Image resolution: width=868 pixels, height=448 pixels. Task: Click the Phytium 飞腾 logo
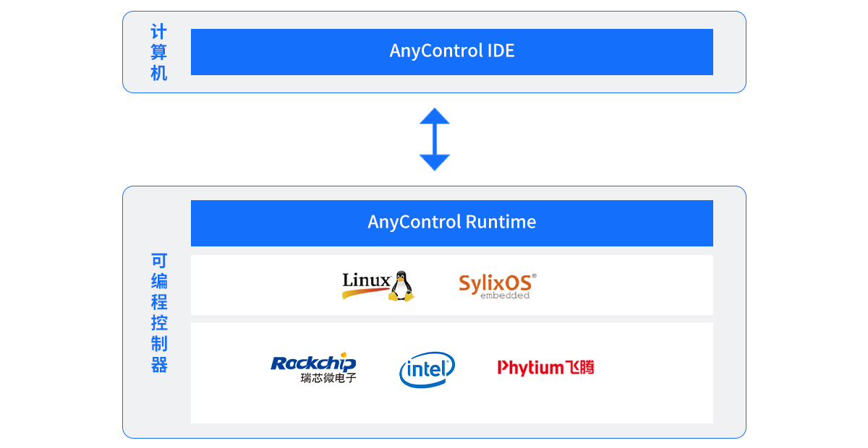pyautogui.click(x=546, y=367)
